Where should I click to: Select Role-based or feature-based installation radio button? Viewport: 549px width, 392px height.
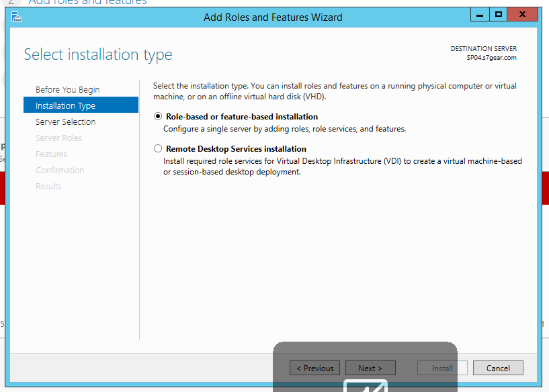(x=158, y=117)
